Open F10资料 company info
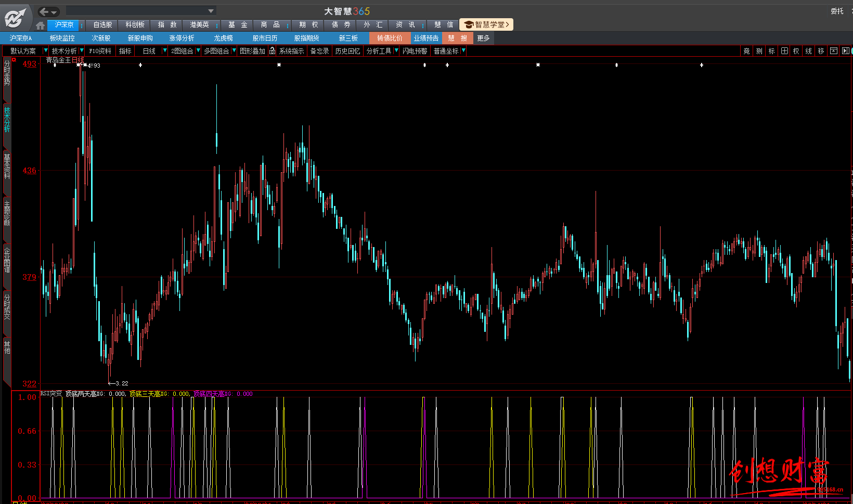This screenshot has height=504, width=853. point(100,51)
